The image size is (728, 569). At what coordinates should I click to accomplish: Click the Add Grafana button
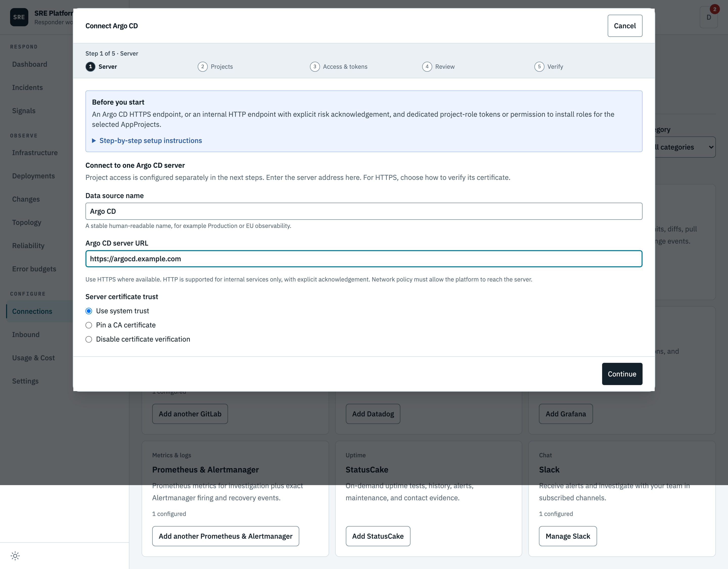[566, 414]
